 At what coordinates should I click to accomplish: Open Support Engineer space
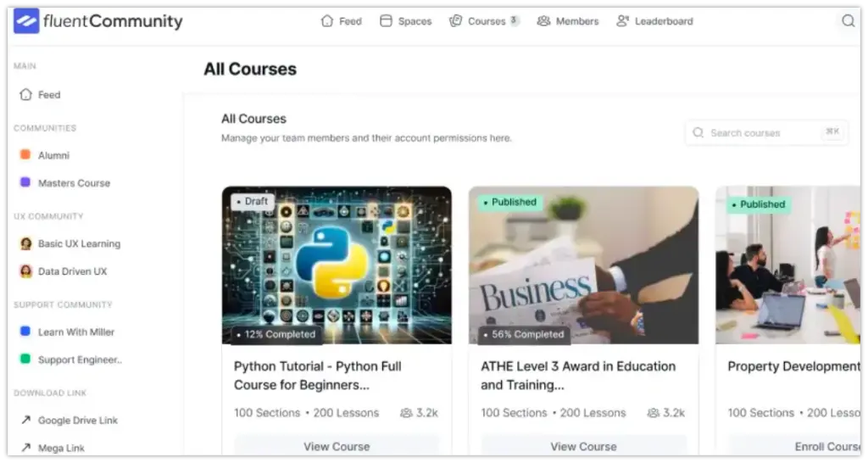71,360
